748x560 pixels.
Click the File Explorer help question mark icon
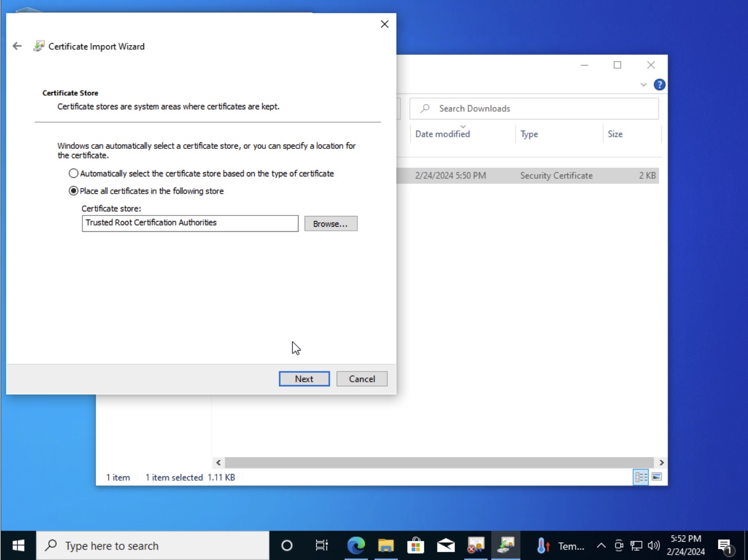click(659, 85)
